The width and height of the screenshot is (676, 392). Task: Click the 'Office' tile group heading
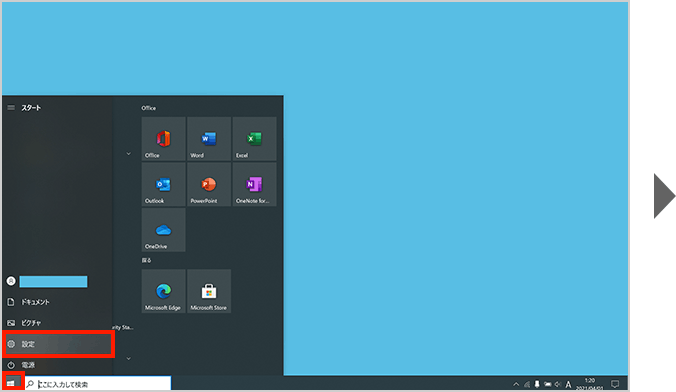pos(149,108)
